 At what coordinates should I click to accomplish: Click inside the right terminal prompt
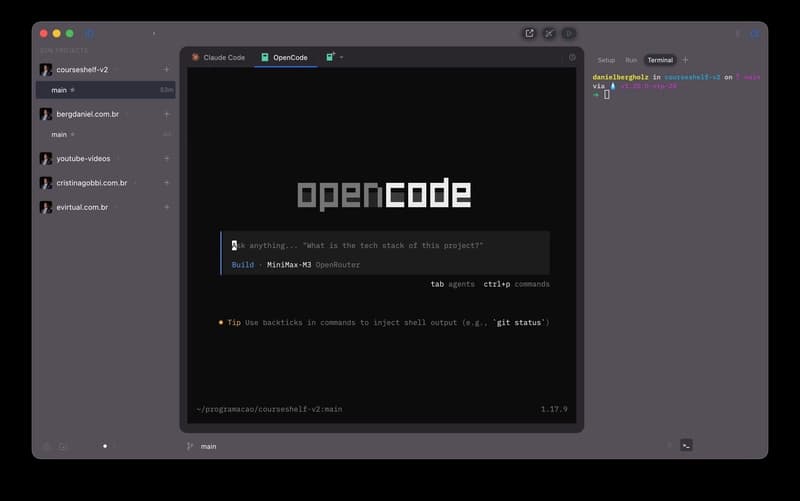[607, 95]
